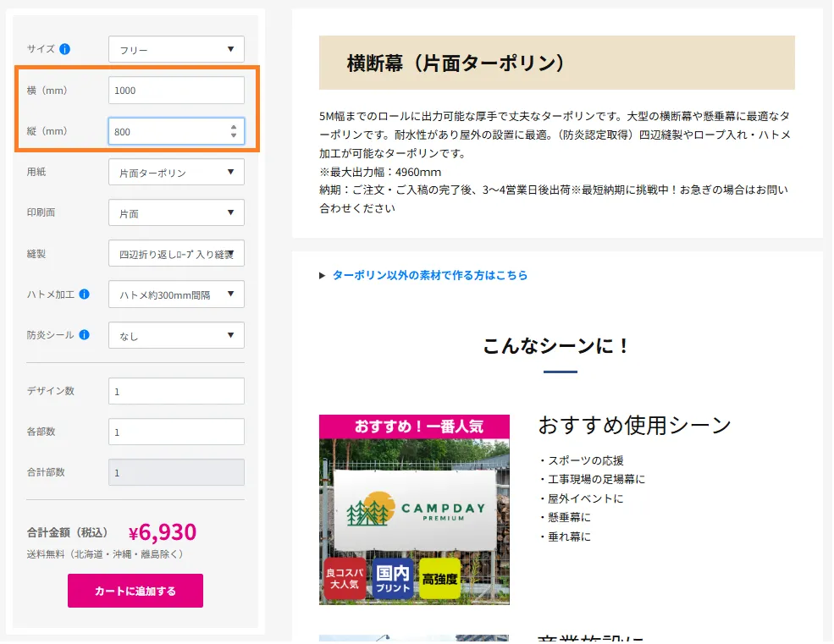Open the 用紙 dropdown showing 片面ターポリン
834x644 pixels.
point(176,173)
